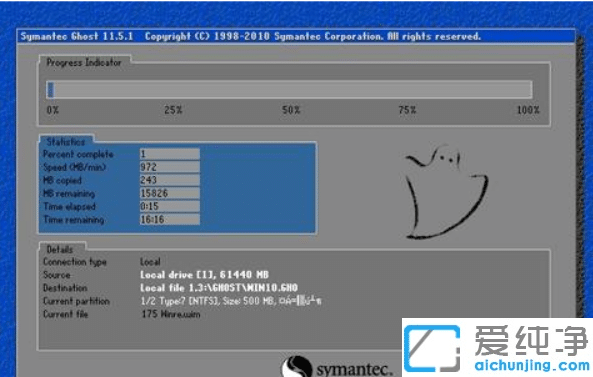
Task: Select the Time elapsed value 0:15
Action: (169, 206)
